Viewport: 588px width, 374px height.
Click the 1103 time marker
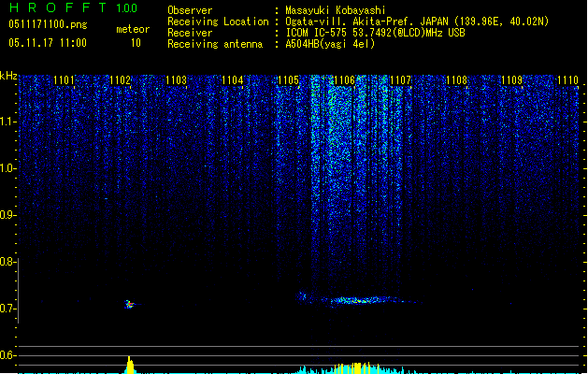point(176,80)
